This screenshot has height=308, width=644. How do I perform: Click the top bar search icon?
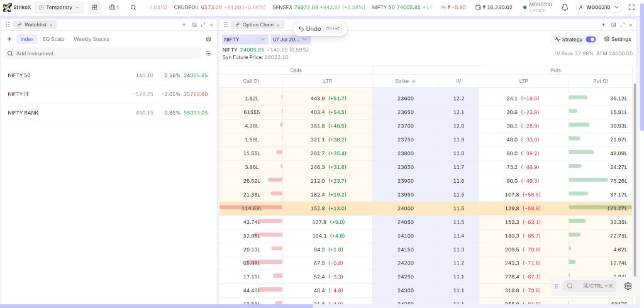(133, 8)
